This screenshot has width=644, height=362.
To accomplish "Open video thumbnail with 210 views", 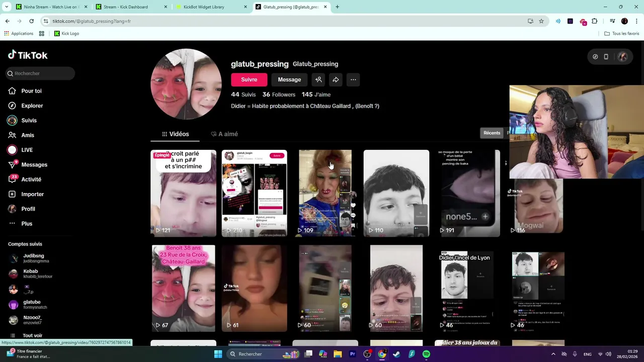I will 255,193.
